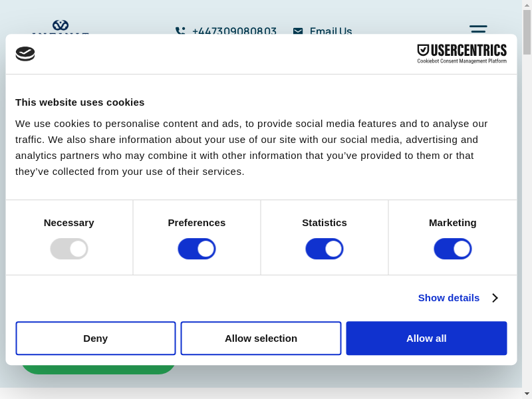Open the hamburger navigation menu
This screenshot has height=399, width=532.
(x=478, y=29)
